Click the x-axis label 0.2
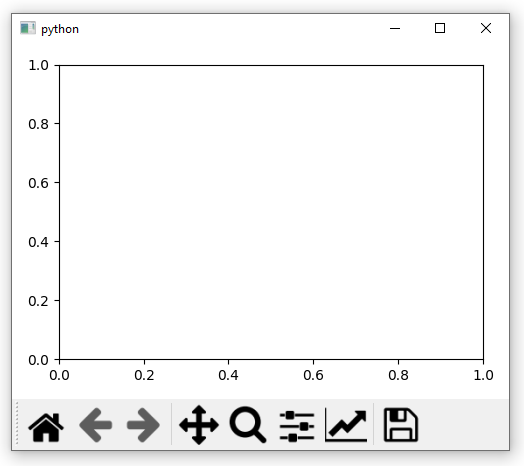The image size is (524, 466). tap(144, 375)
